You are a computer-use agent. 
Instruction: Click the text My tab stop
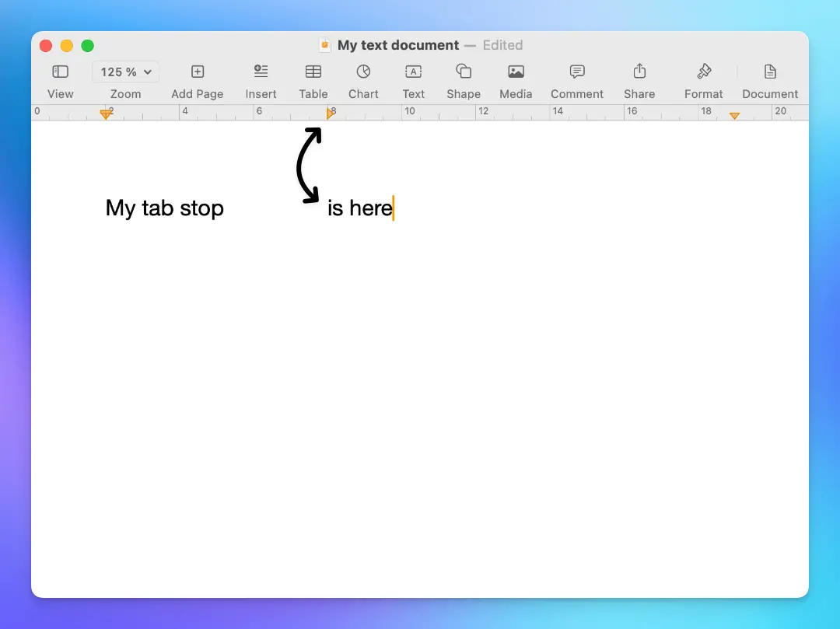click(x=164, y=208)
